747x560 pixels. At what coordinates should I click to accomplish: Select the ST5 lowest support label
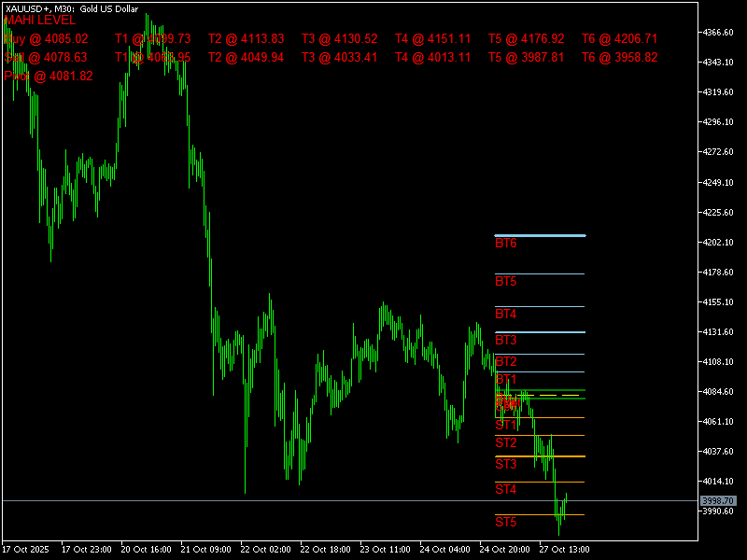504,523
